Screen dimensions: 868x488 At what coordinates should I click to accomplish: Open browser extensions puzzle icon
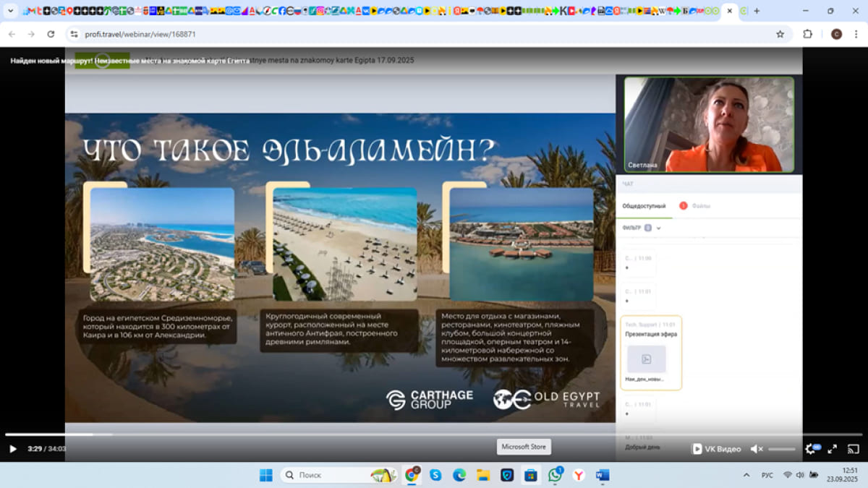click(x=808, y=34)
